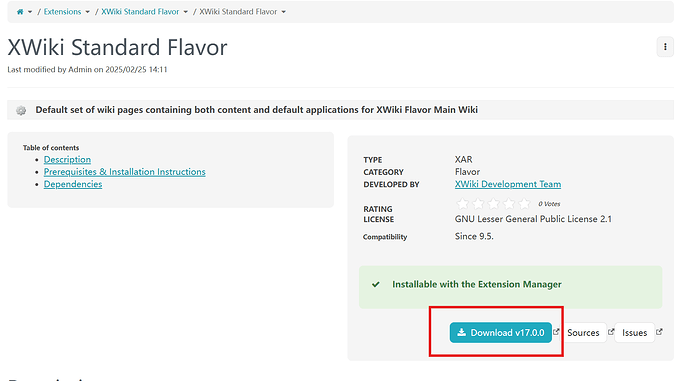Download version v17.0.0
The height and width of the screenshot is (381, 690).
point(500,333)
